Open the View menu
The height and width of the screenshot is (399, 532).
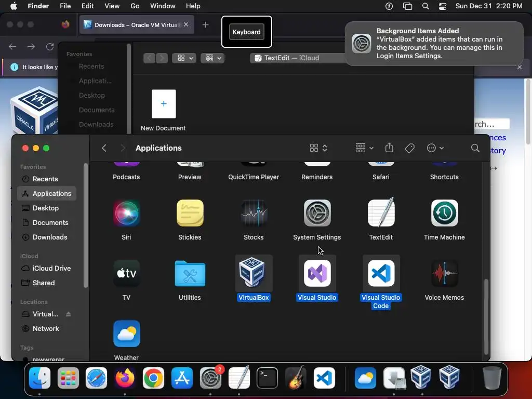point(112,6)
